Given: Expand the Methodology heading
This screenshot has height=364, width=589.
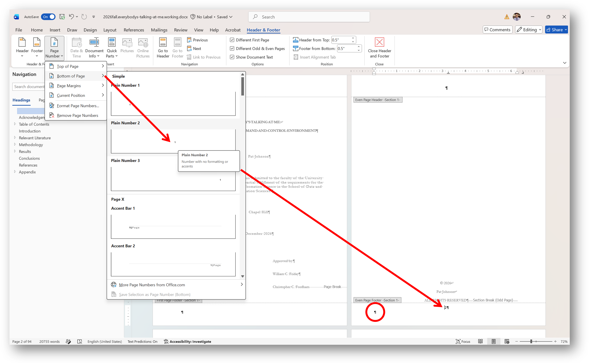Looking at the screenshot, I should 15,144.
